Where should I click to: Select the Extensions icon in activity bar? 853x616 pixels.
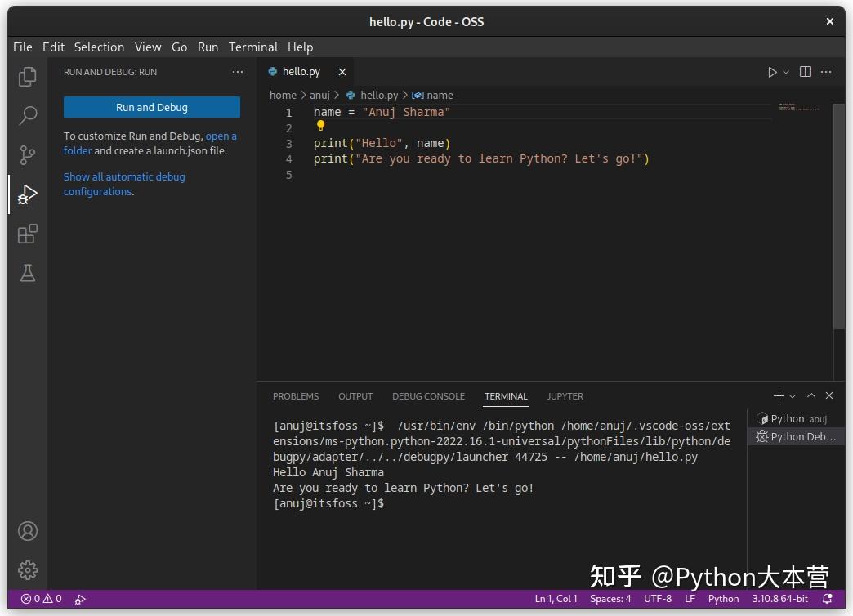27,234
